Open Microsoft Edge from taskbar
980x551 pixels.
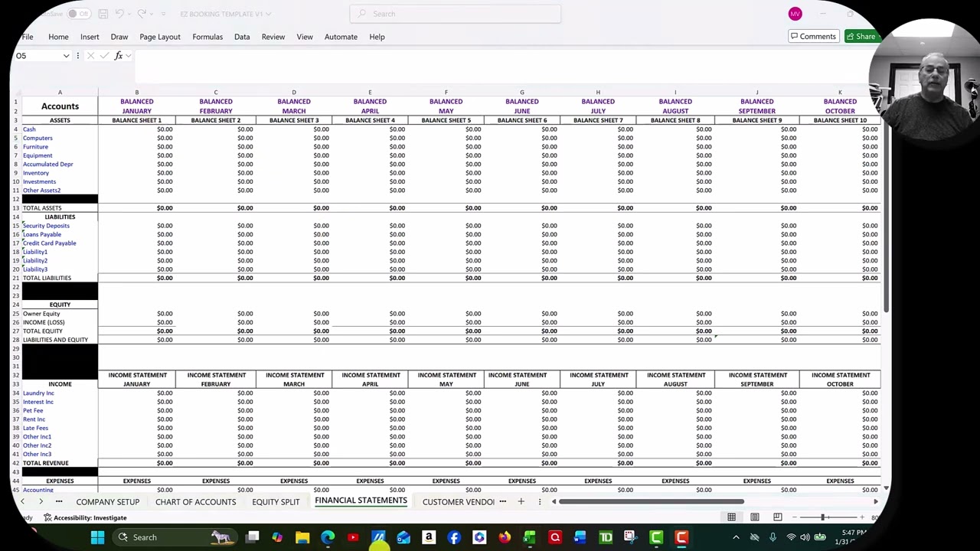(x=328, y=537)
